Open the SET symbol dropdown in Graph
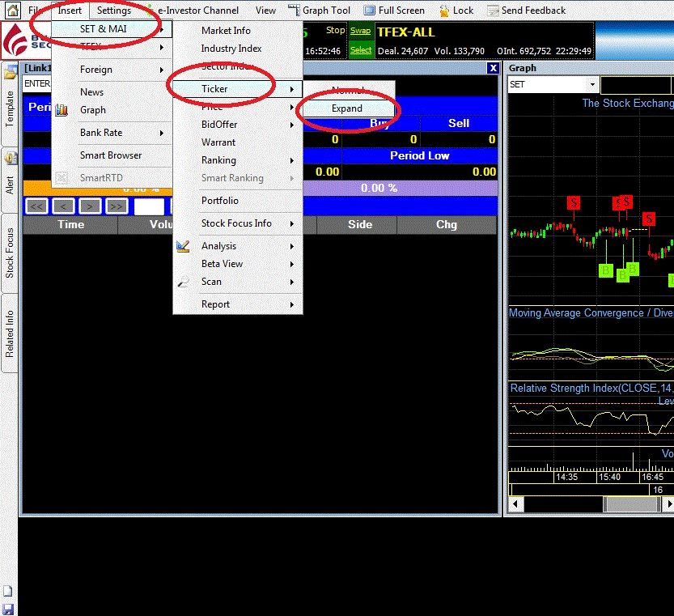The width and height of the screenshot is (674, 616). click(x=592, y=84)
